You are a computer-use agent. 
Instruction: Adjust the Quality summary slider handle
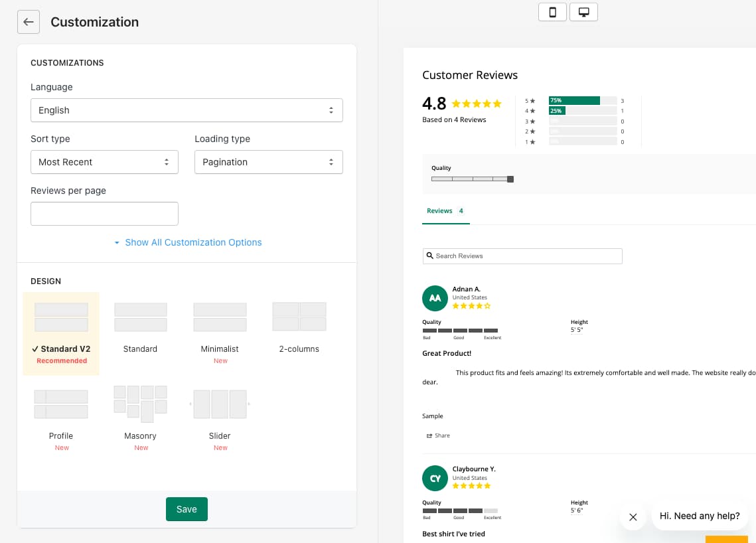tap(510, 179)
